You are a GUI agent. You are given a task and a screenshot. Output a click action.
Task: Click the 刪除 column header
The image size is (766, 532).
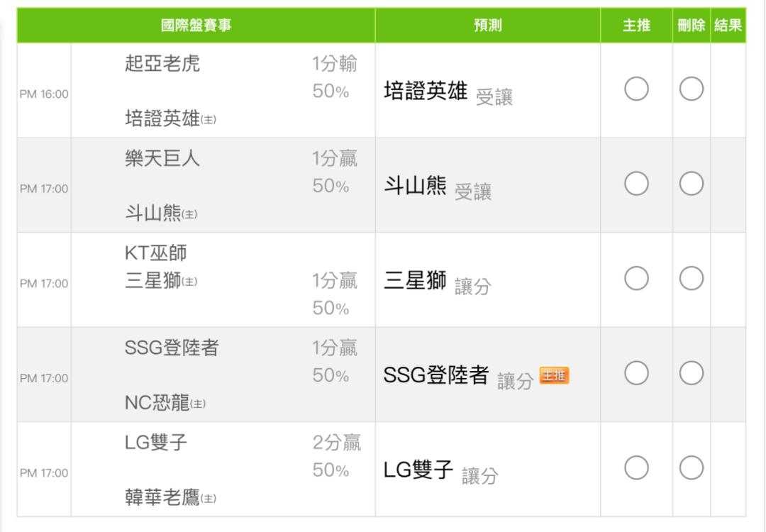[692, 26]
